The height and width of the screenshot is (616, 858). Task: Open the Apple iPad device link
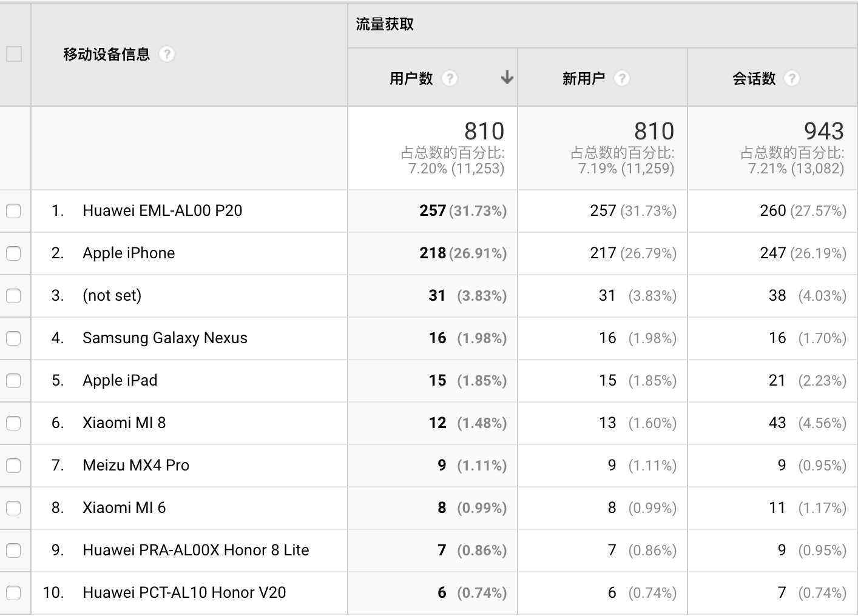[120, 381]
